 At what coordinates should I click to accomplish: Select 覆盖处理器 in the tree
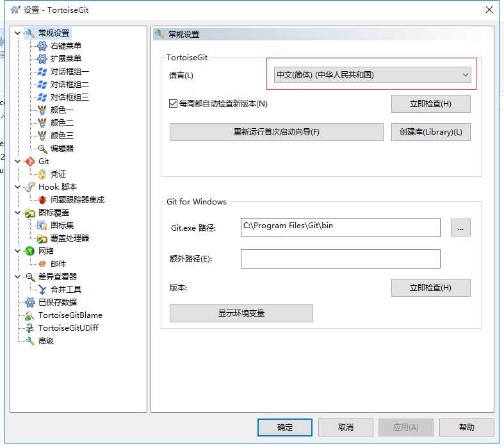pyautogui.click(x=70, y=238)
